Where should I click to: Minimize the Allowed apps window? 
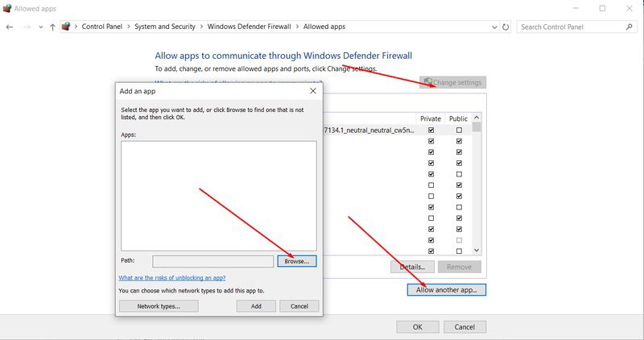tap(576, 8)
